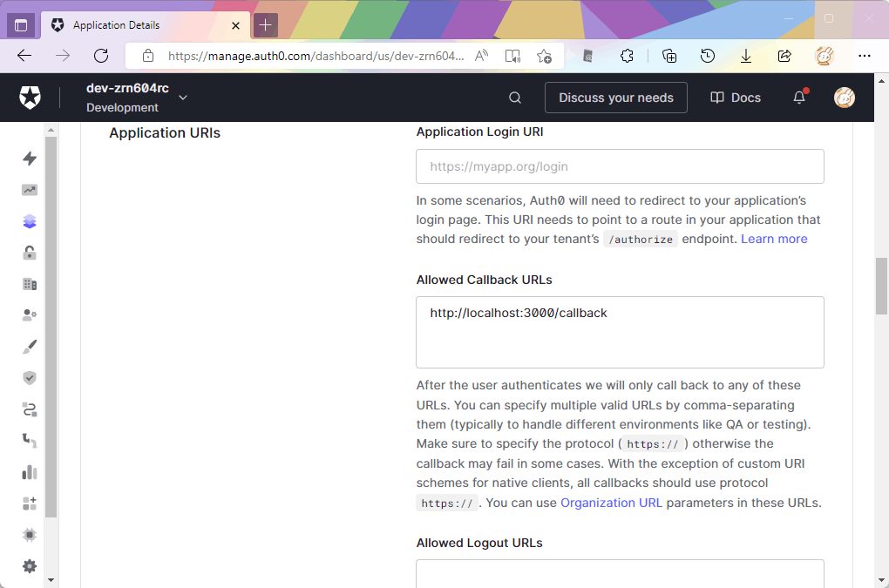889x588 pixels.
Task: Expand the dev-zrn604rc tenant dropdown
Action: (x=183, y=98)
